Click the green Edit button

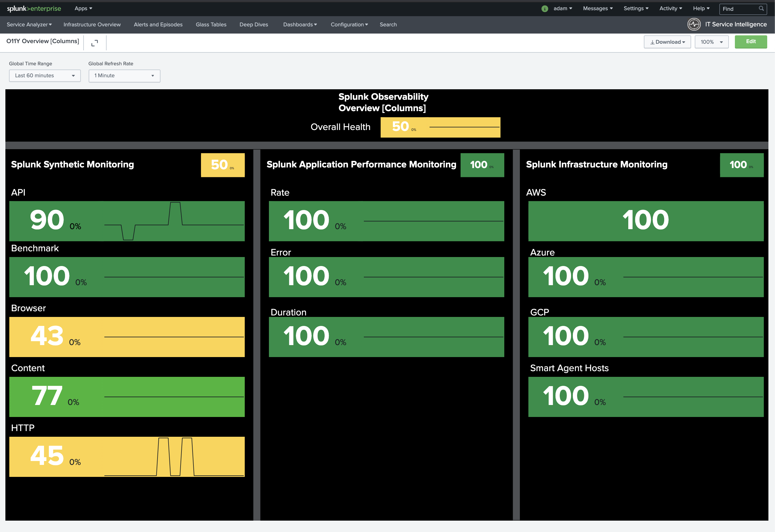751,42
